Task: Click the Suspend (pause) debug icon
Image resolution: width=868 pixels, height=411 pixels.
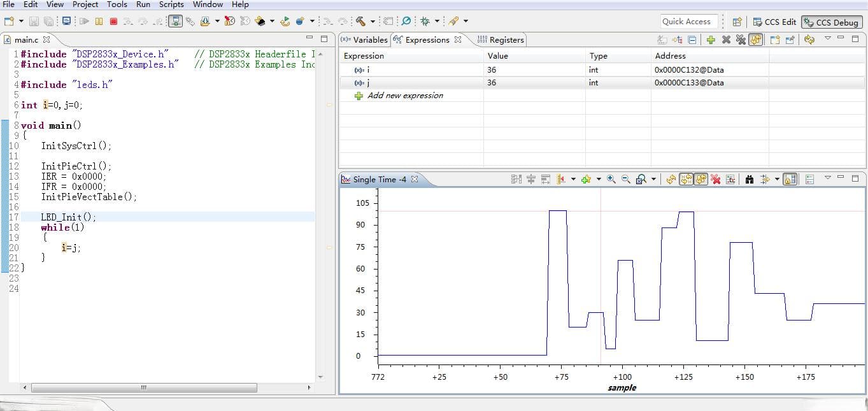Action: coord(99,21)
